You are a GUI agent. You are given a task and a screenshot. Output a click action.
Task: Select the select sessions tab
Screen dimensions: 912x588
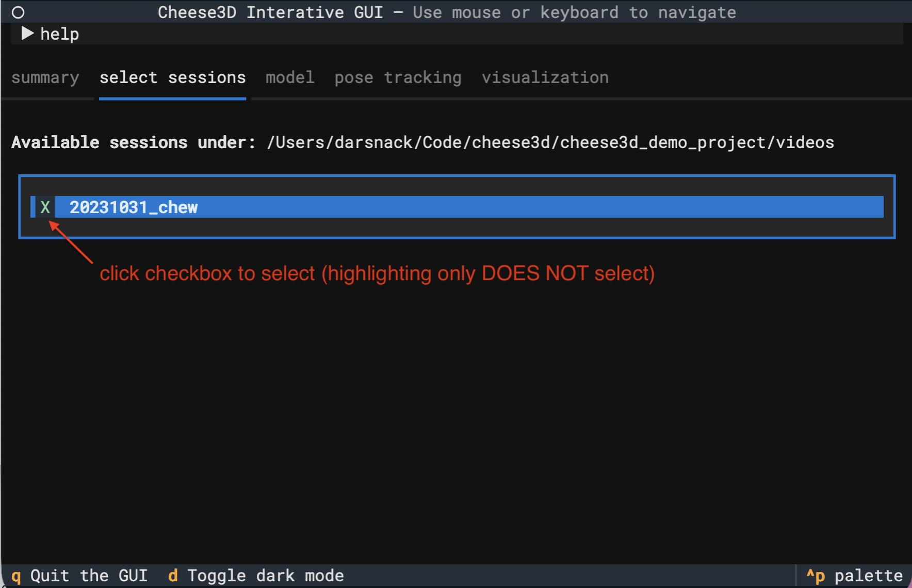click(x=172, y=78)
